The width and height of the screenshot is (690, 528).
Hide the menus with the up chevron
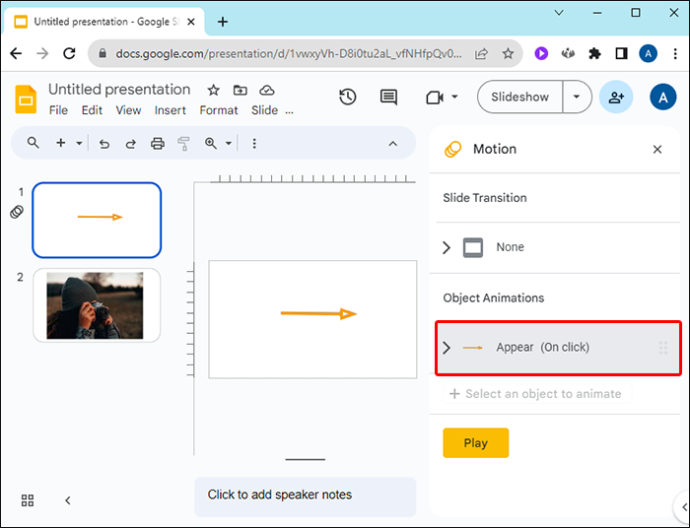(393, 144)
